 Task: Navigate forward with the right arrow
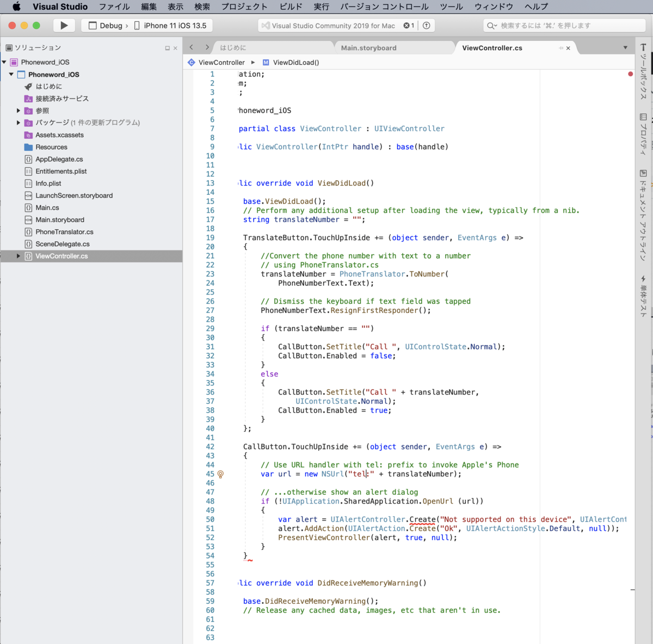pos(207,47)
